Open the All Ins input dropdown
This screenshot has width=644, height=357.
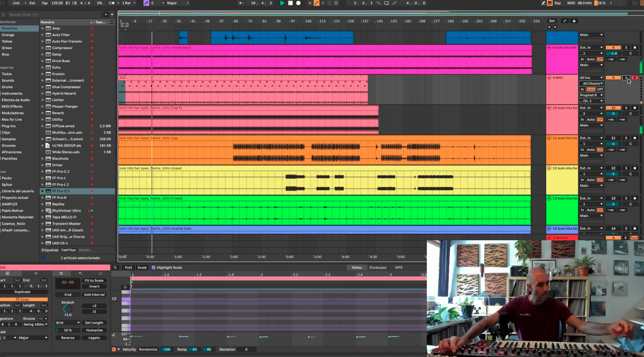591,78
